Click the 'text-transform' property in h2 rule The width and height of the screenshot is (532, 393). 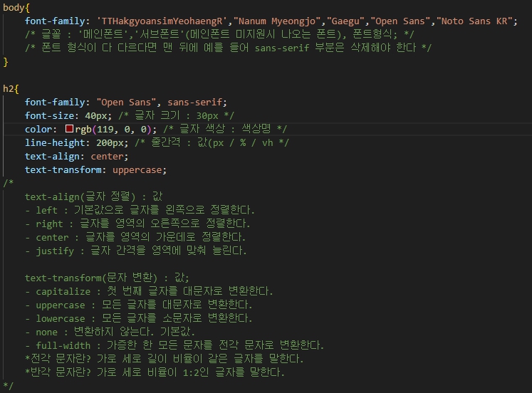pyautogui.click(x=63, y=170)
